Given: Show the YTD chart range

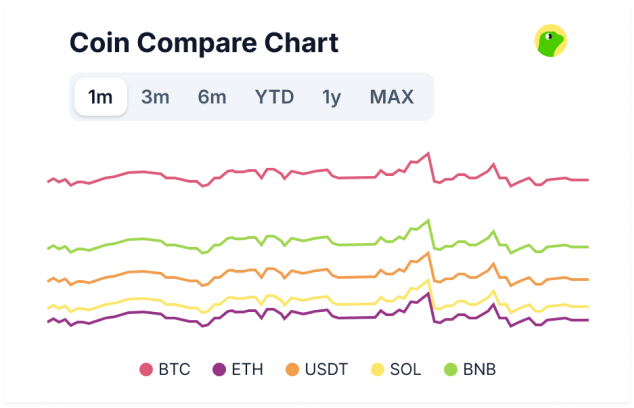Looking at the screenshot, I should [274, 97].
